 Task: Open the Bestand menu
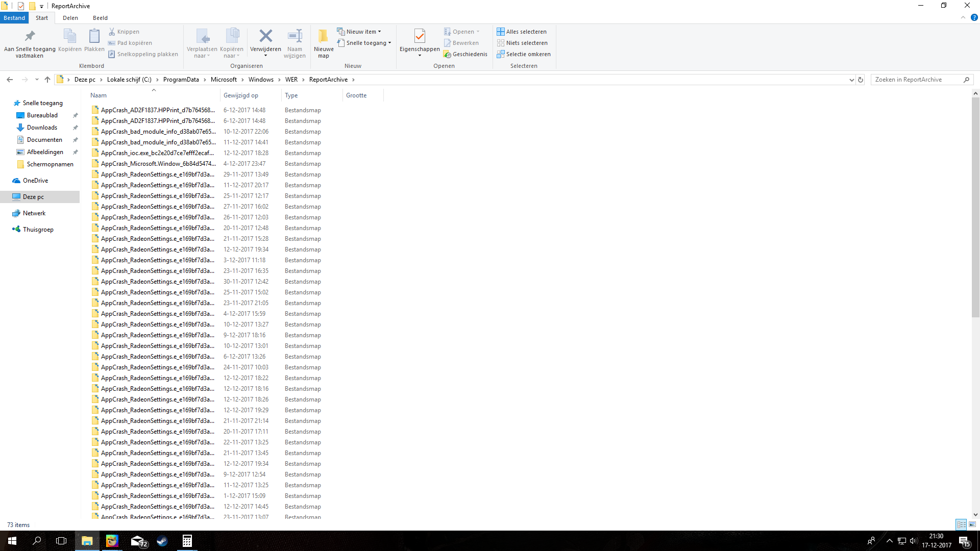[14, 18]
